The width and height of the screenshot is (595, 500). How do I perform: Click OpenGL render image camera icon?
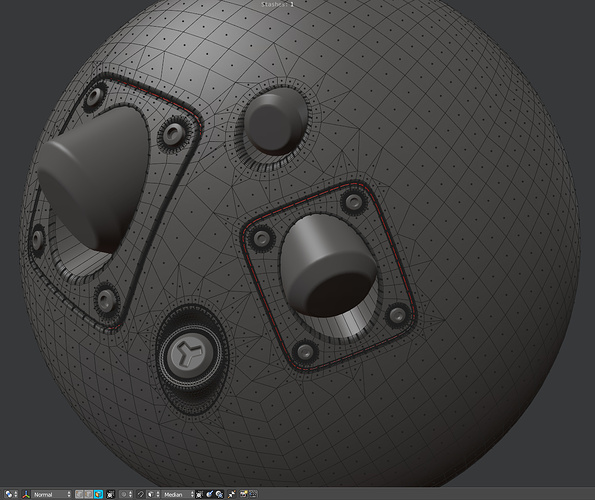(x=243, y=494)
